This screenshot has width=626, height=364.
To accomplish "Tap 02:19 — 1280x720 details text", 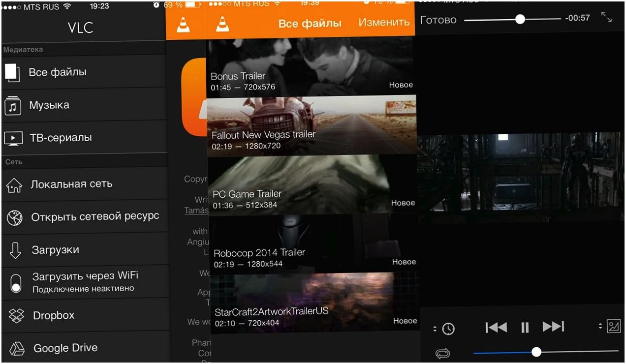I will click(x=246, y=146).
